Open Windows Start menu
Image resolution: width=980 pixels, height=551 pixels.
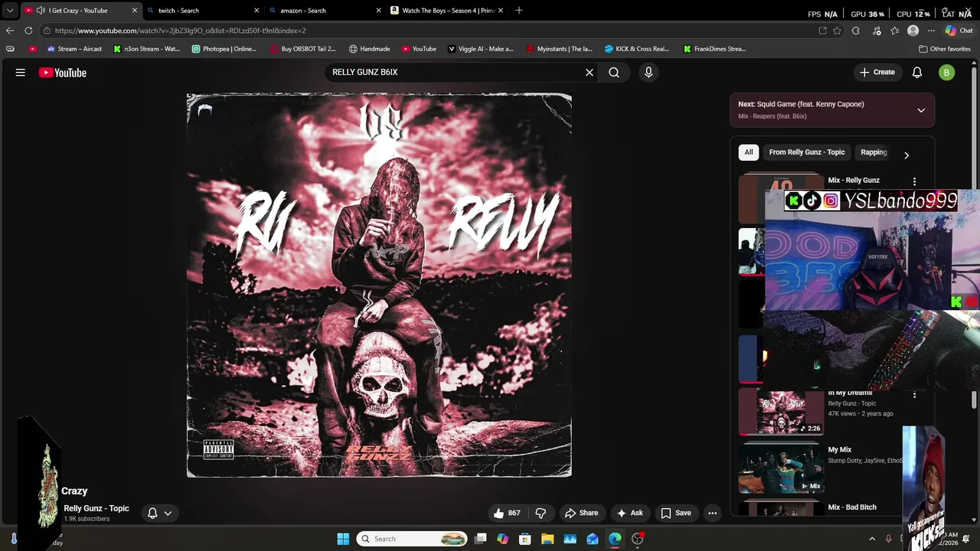point(343,539)
